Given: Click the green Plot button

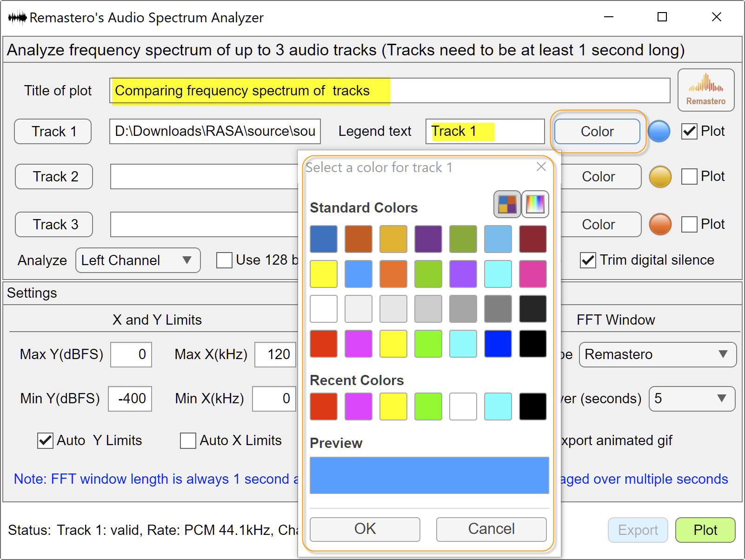Looking at the screenshot, I should [705, 530].
